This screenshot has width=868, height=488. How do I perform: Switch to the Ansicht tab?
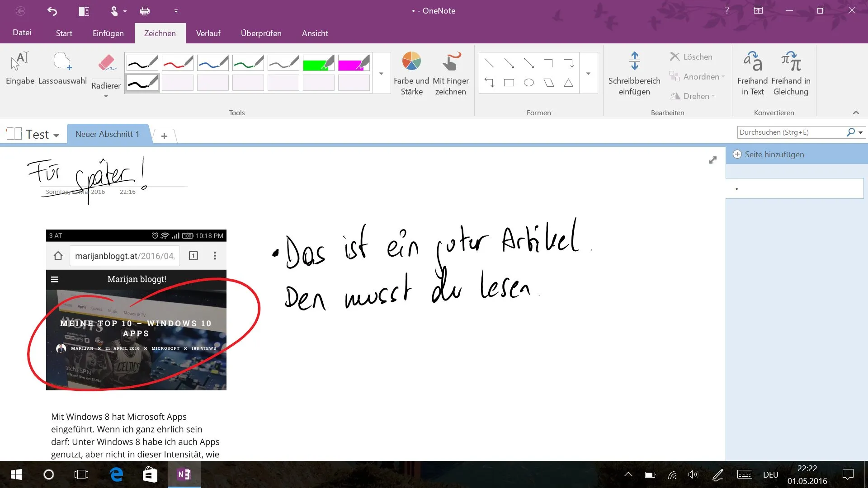[x=315, y=33]
